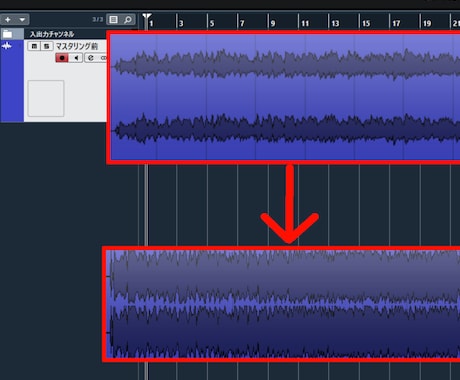This screenshot has width=460, height=380.
Task: Click the edit channel settings icon
Action: (91, 58)
